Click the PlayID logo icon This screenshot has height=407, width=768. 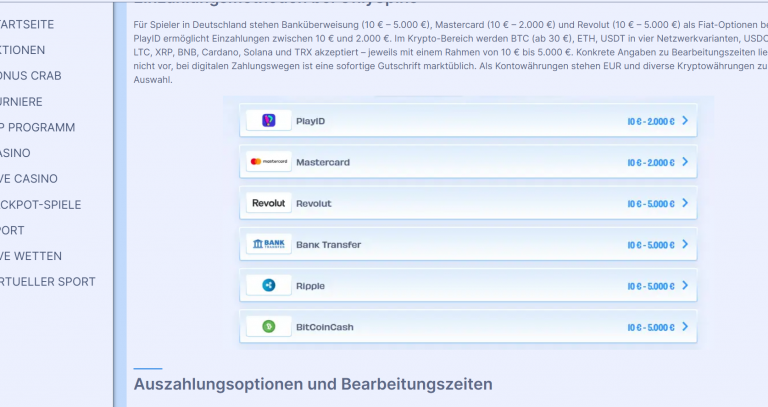tap(268, 120)
